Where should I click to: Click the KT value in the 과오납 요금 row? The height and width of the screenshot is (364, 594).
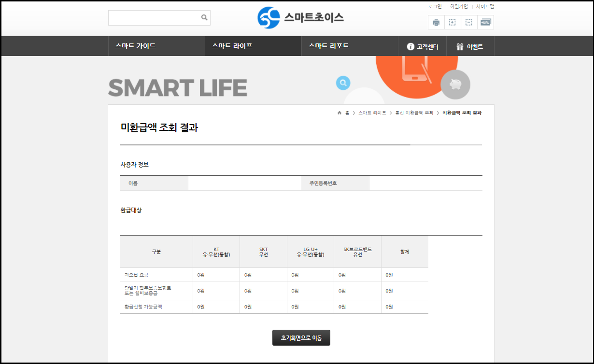[201, 275]
